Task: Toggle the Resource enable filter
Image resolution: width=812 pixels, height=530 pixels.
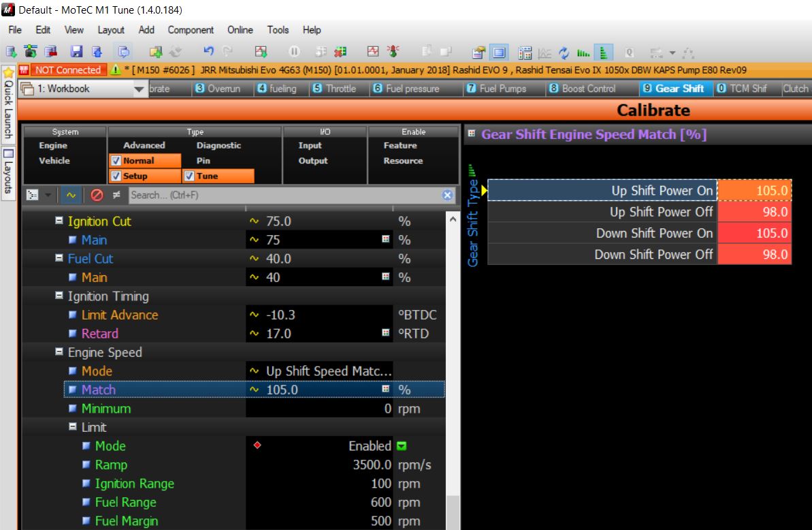Action: coord(403,161)
